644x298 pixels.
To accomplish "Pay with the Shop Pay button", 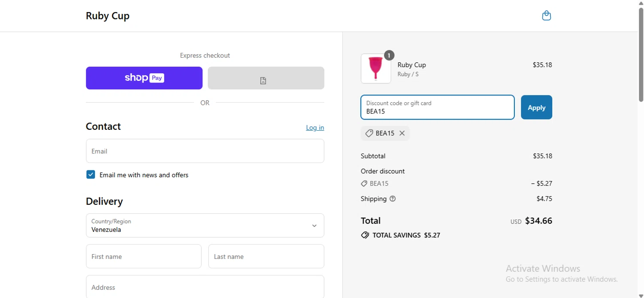I will pyautogui.click(x=144, y=78).
